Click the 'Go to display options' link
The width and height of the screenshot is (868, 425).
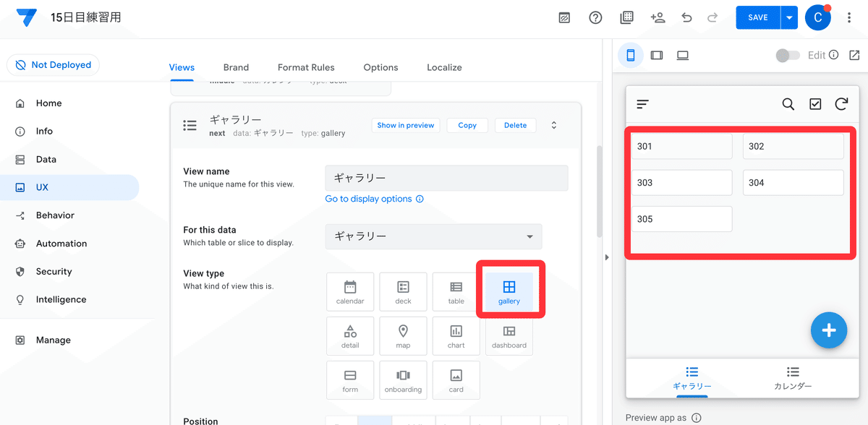pyautogui.click(x=370, y=198)
